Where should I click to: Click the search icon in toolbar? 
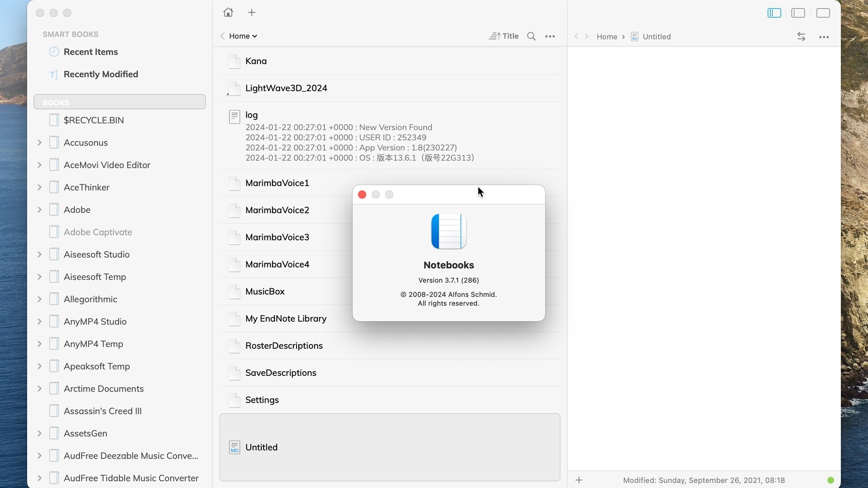[531, 36]
